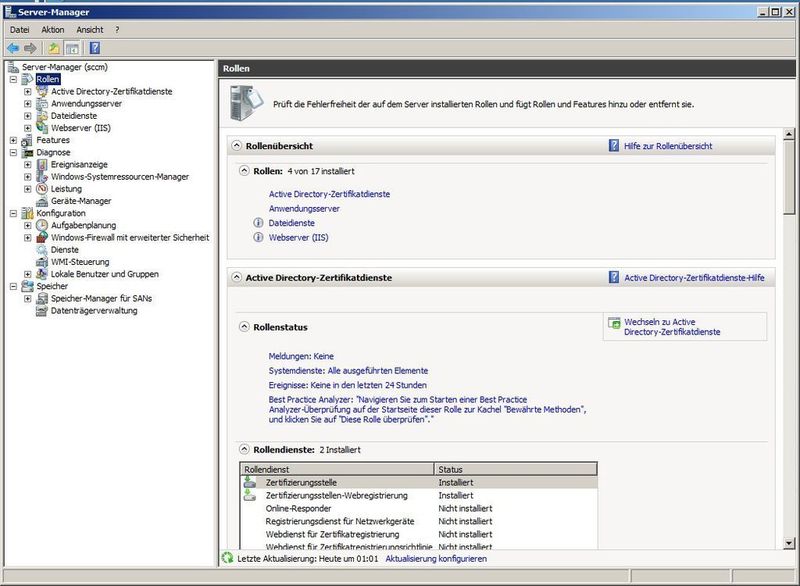
Task: Click the Leistung icon in tree
Action: [x=42, y=189]
